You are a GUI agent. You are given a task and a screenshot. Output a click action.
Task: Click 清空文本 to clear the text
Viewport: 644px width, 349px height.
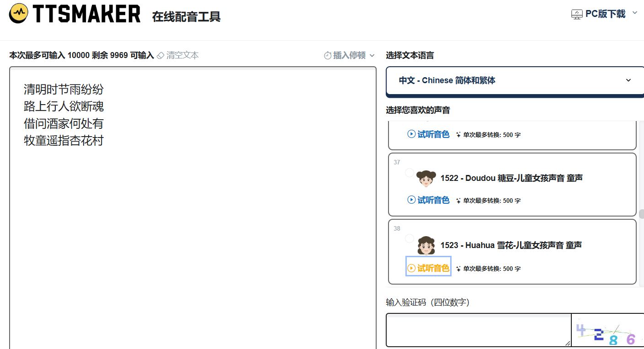[182, 55]
